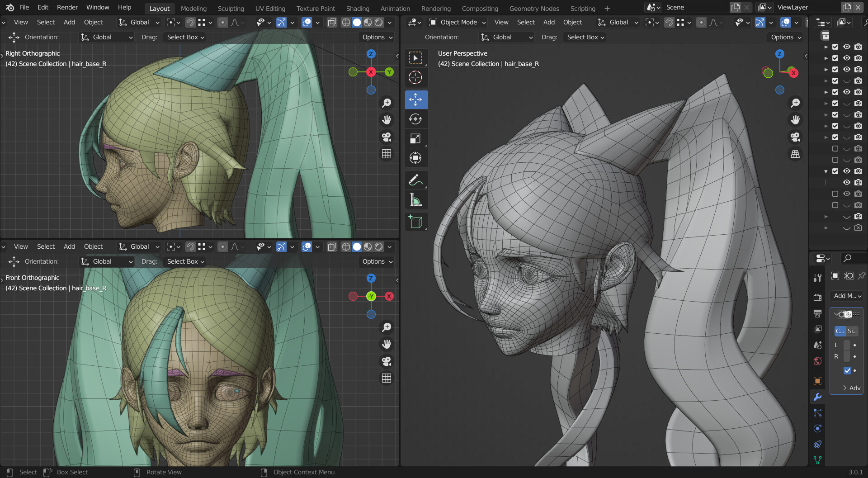Select the Select Box tool in the toolbar
The image size is (868, 478).
tap(415, 58)
